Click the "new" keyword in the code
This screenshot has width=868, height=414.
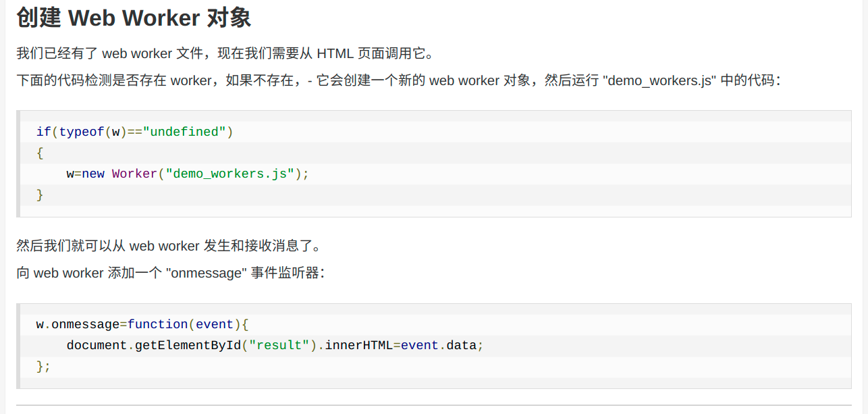93,174
